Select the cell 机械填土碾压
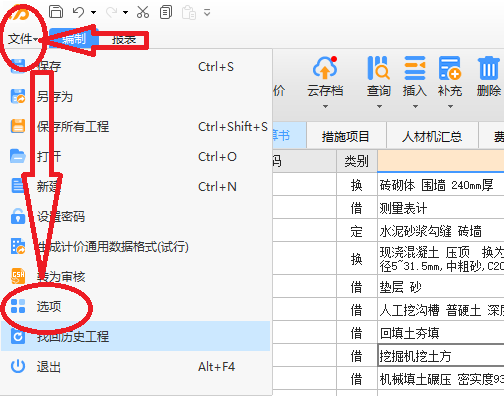 [x=441, y=379]
